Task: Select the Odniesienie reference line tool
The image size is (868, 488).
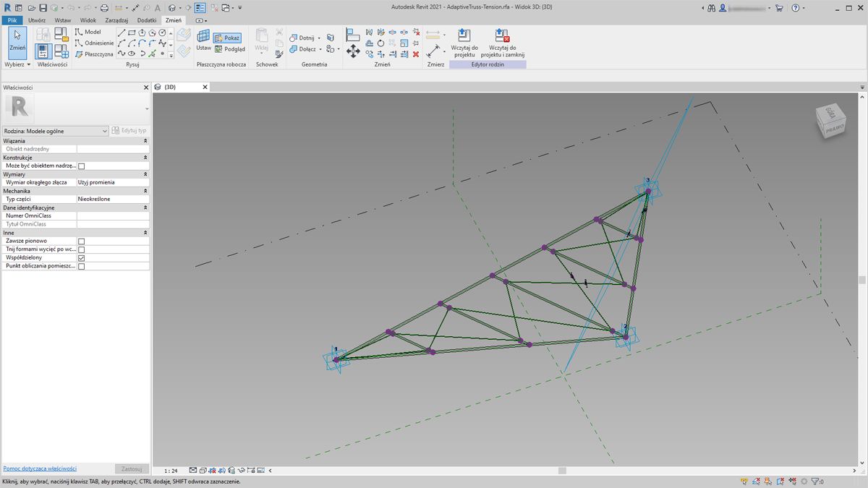Action: [x=94, y=43]
